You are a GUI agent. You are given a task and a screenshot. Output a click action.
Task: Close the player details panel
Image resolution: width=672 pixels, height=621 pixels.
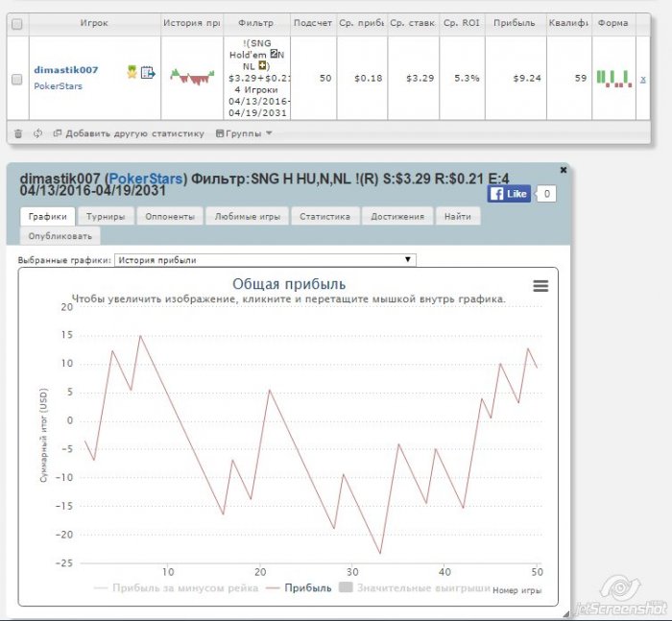click(x=564, y=170)
